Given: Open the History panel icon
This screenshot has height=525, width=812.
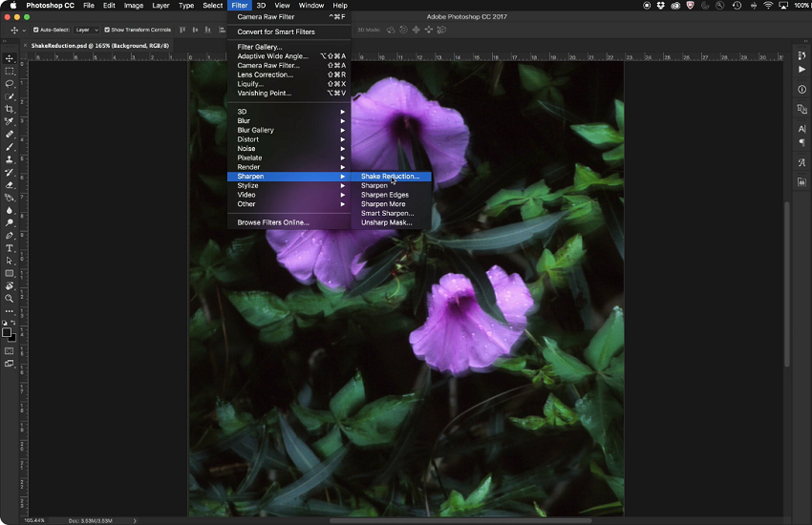Looking at the screenshot, I should click(x=801, y=56).
